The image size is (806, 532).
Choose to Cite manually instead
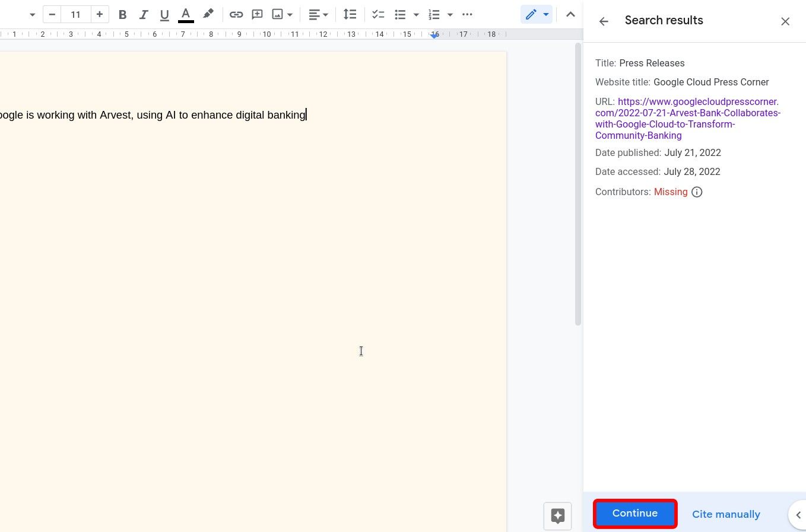[x=726, y=514]
